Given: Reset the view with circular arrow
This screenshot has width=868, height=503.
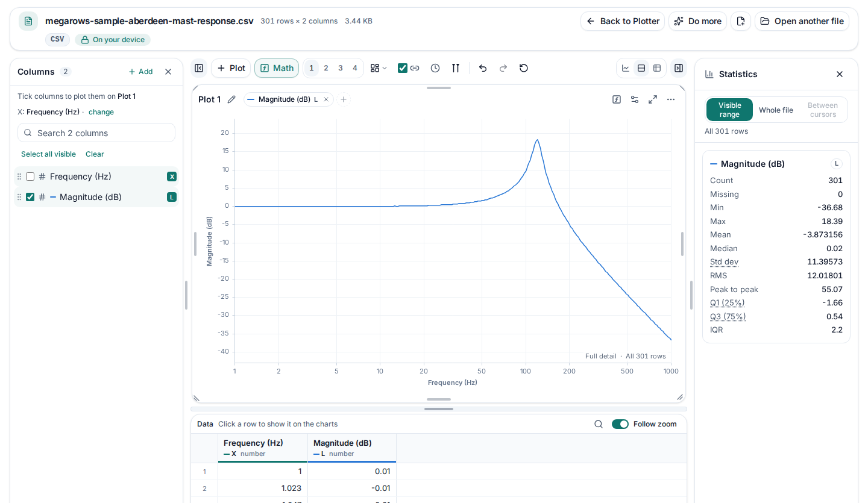Looking at the screenshot, I should (524, 68).
